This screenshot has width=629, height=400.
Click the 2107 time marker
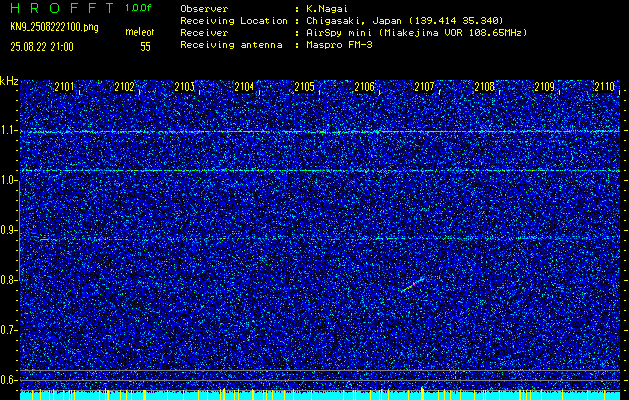[424, 87]
